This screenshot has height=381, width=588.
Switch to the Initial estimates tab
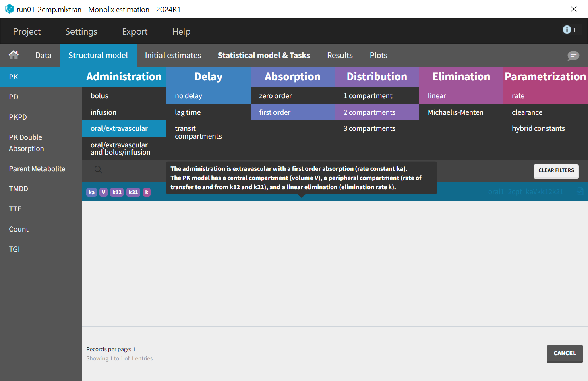point(173,55)
